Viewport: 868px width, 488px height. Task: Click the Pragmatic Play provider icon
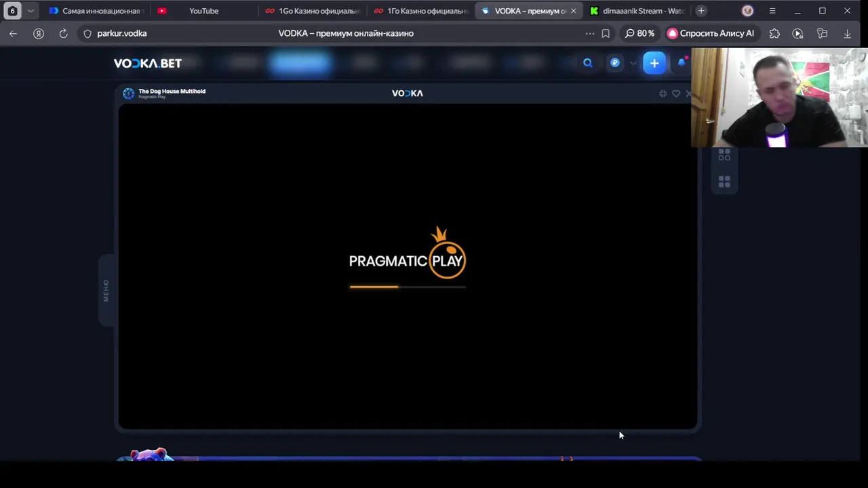click(129, 94)
